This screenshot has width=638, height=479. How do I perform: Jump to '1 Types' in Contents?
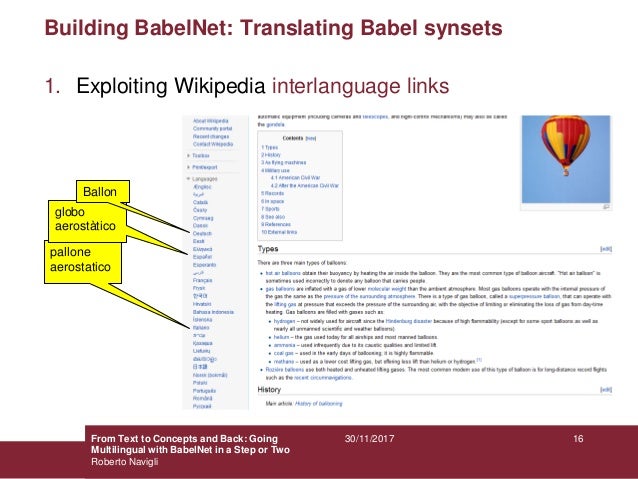tap(269, 147)
